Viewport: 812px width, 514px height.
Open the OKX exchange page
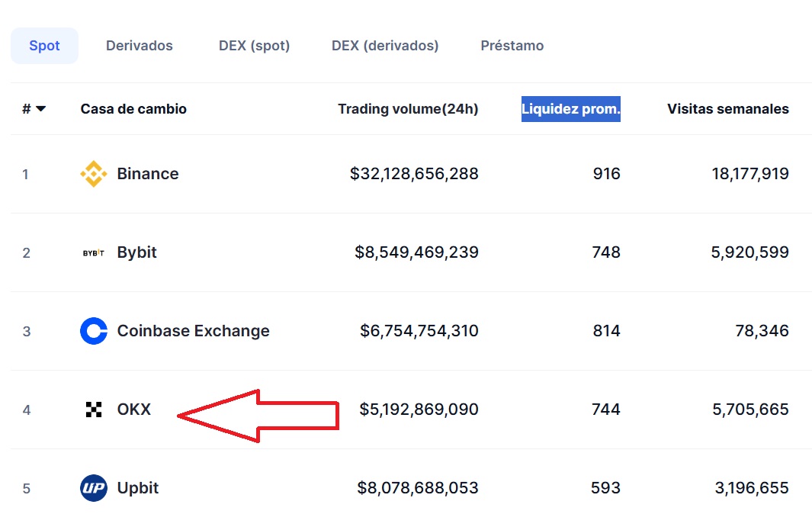click(x=134, y=410)
